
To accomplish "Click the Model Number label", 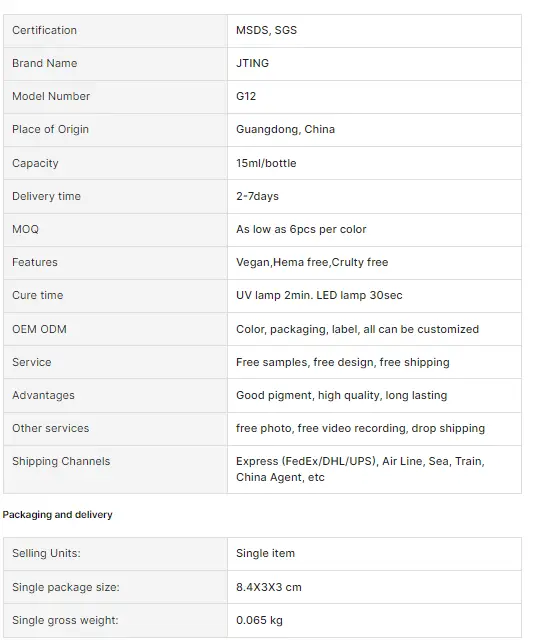I will tap(51, 96).
